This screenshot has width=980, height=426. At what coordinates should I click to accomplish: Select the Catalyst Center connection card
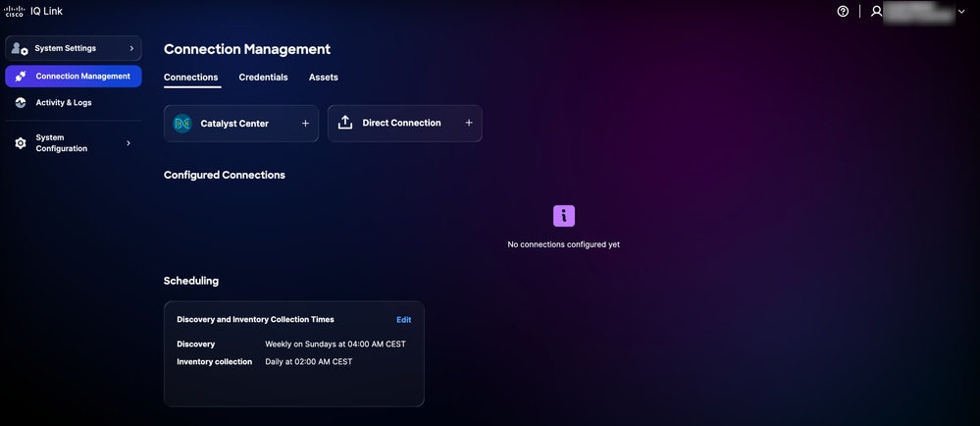click(241, 124)
